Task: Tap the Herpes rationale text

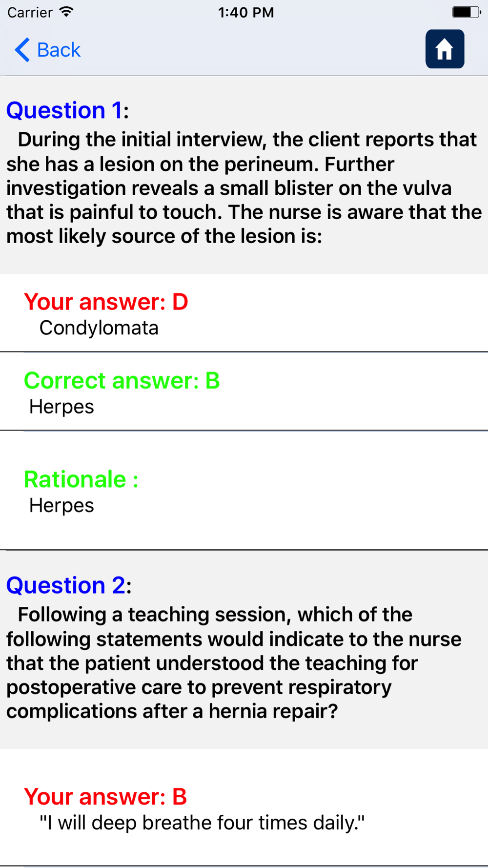Action: click(61, 506)
